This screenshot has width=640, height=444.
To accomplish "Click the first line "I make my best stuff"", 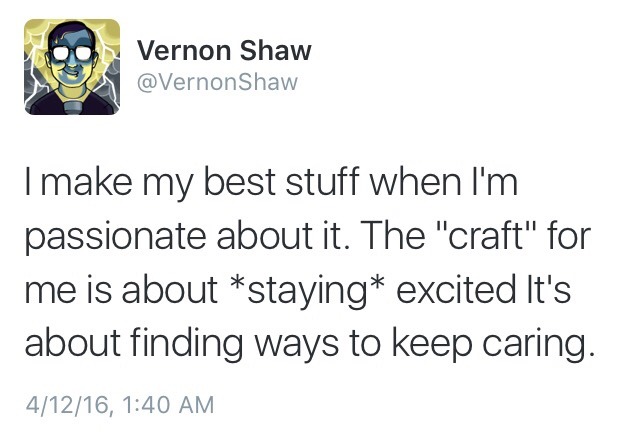I will (192, 182).
